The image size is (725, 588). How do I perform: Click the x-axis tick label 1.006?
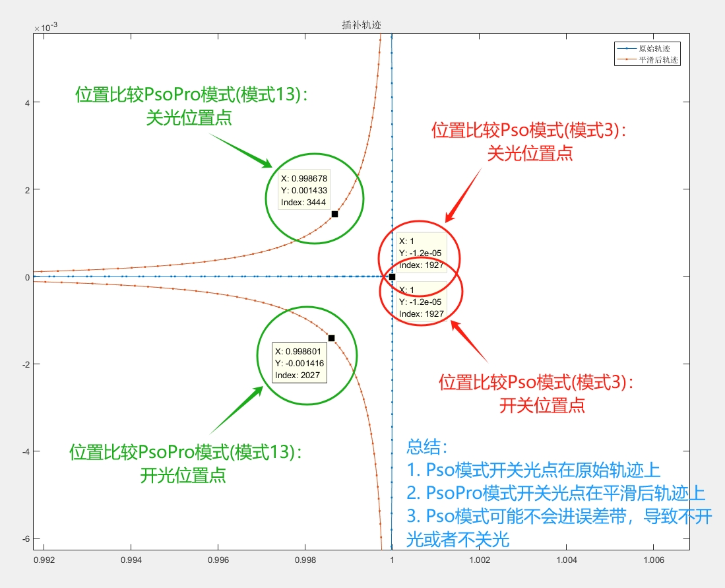click(x=653, y=560)
